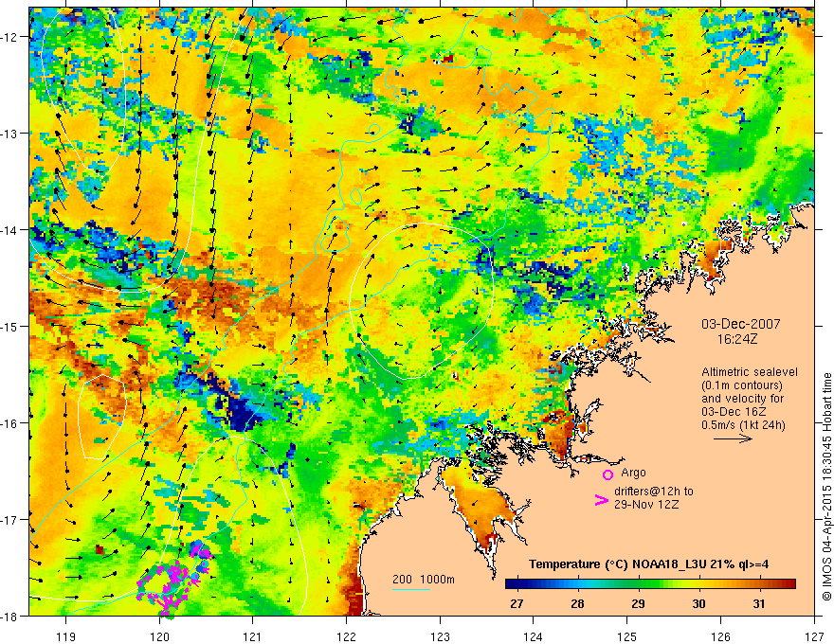The image size is (834, 644).
Task: Click the latitude axis label '-17'
Action: [x=9, y=520]
